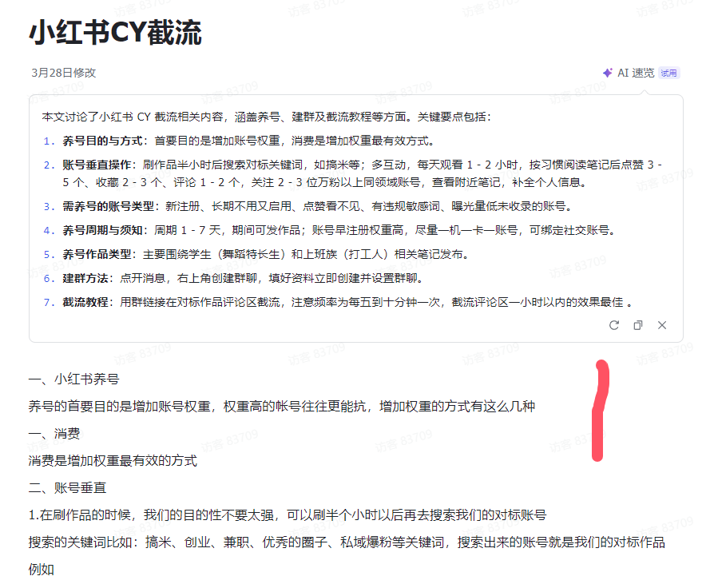This screenshot has height=588, width=714.
Task: Toggle the AI 速览 overview button
Action: (635, 73)
